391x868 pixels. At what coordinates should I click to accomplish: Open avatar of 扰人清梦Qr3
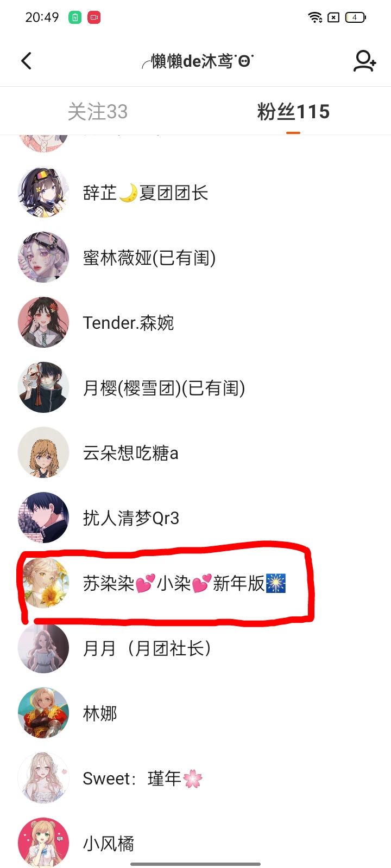(43, 518)
